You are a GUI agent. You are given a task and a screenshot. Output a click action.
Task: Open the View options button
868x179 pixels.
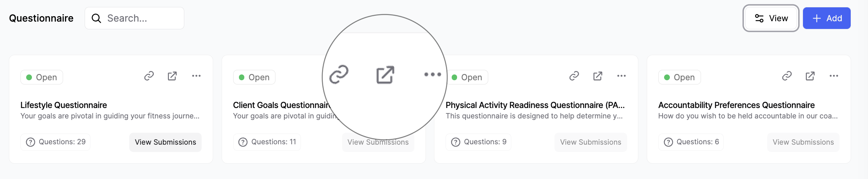click(771, 18)
